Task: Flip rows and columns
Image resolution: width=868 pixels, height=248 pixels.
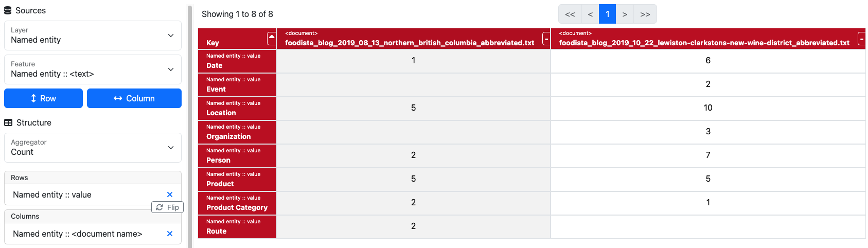Action: (x=168, y=207)
